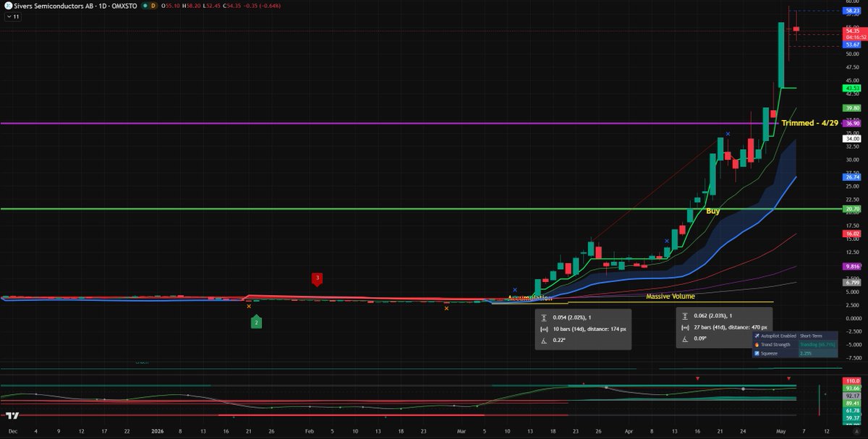Screen dimensions: 868x439
Task: Select the 'Massive Volume' text annotation
Action: (671, 296)
